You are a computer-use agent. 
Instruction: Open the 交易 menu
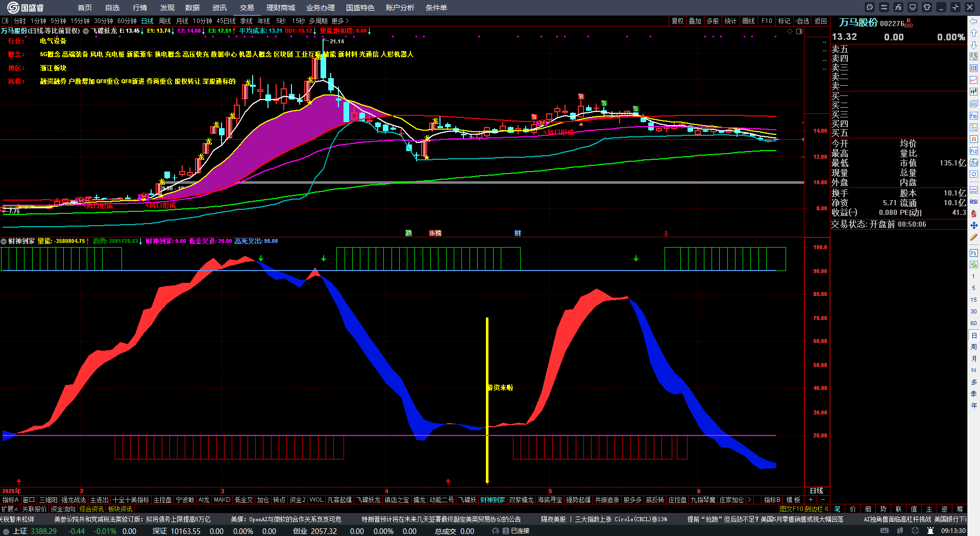[x=247, y=8]
